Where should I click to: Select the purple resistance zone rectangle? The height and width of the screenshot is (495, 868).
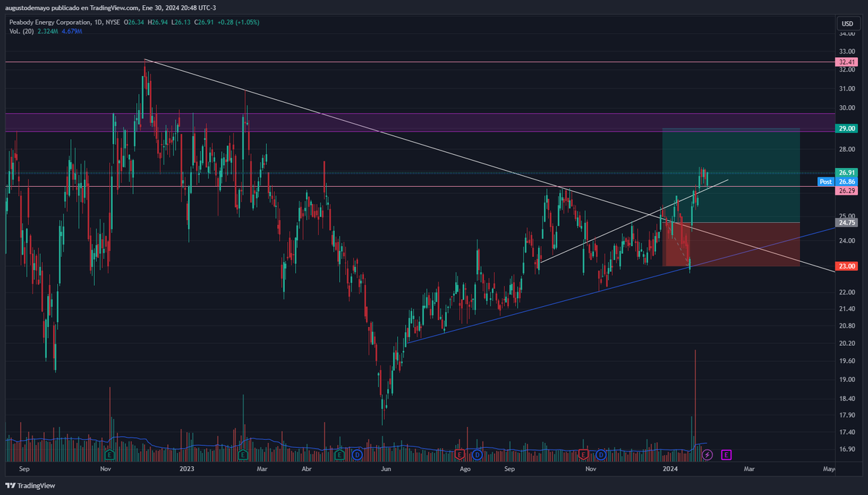420,122
